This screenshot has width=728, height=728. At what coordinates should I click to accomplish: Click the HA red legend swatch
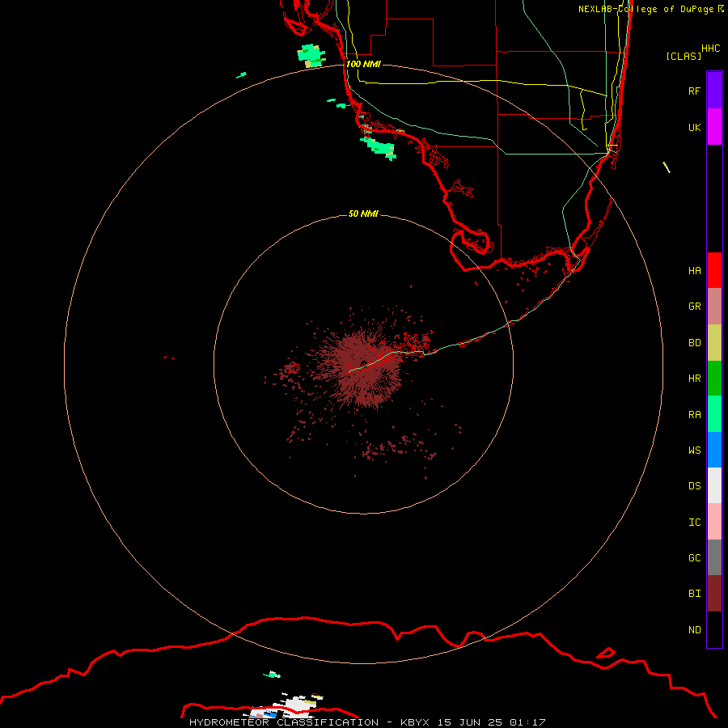(x=714, y=270)
